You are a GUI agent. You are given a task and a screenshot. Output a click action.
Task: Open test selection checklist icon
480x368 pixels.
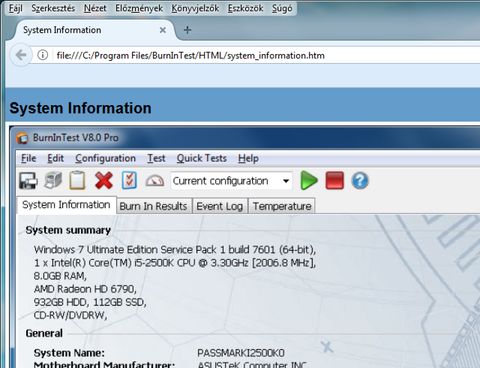[129, 181]
